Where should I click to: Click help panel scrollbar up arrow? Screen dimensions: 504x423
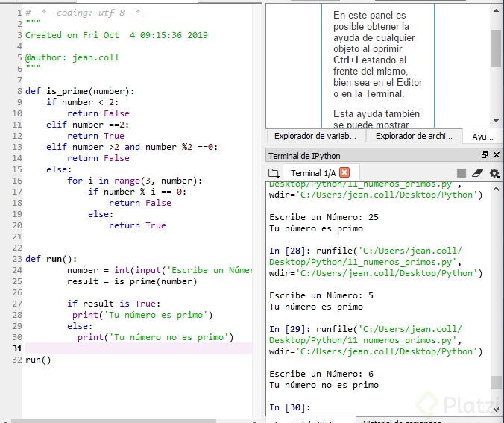click(496, 11)
